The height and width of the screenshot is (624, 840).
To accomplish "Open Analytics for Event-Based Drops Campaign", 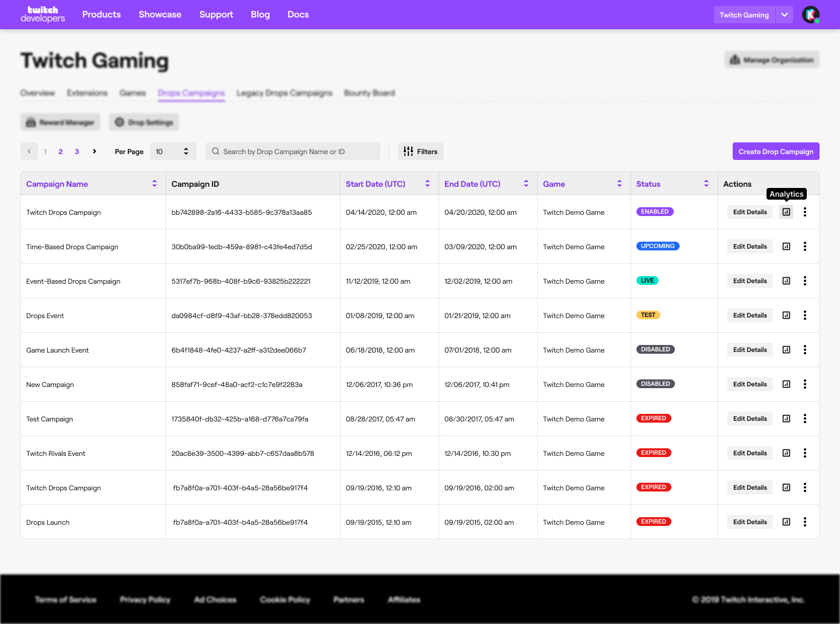I will [786, 281].
